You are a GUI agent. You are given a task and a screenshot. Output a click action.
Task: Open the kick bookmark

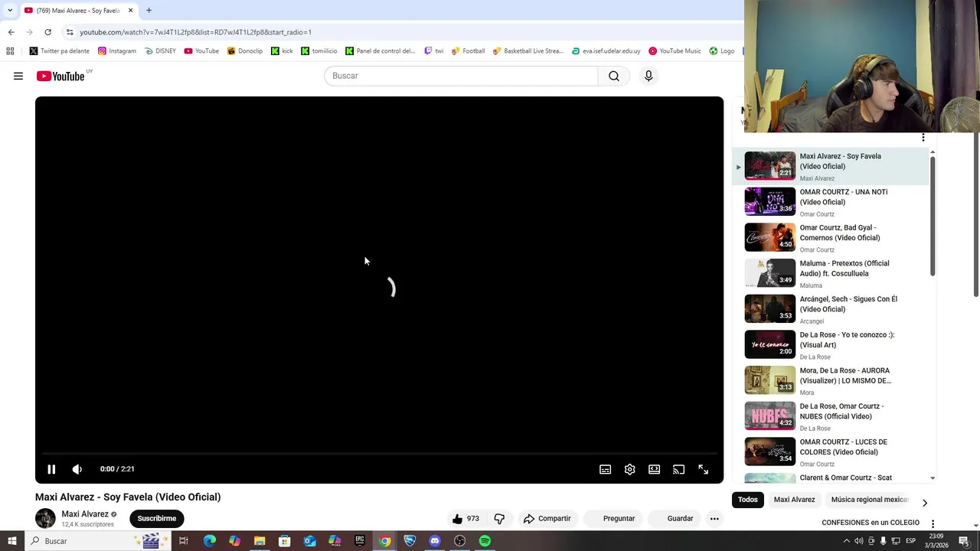[x=282, y=51]
